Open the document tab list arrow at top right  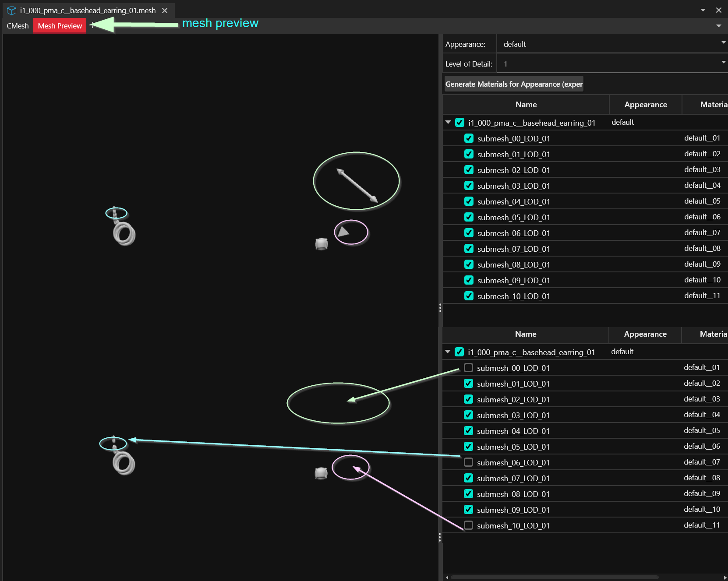pyautogui.click(x=703, y=10)
